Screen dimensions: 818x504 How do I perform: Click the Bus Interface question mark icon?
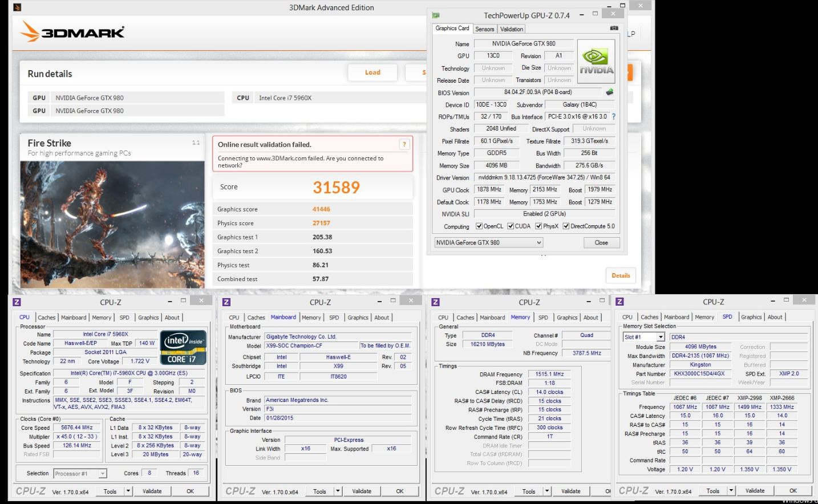614,116
